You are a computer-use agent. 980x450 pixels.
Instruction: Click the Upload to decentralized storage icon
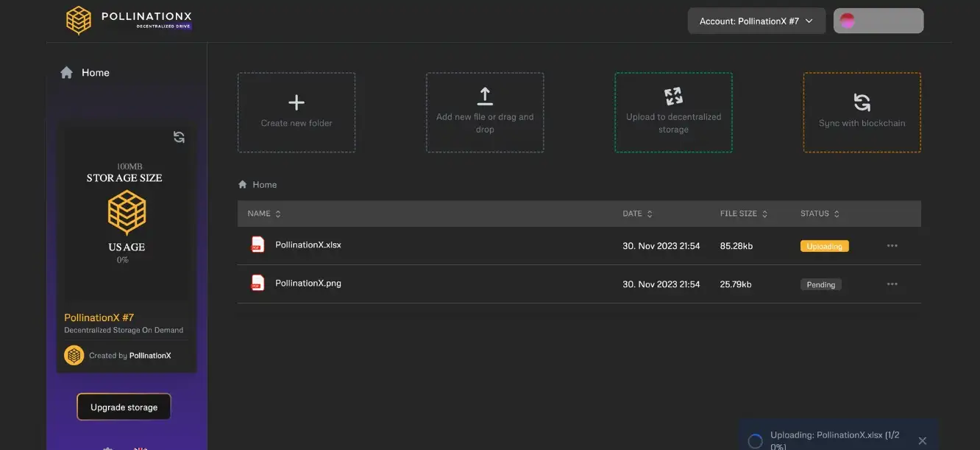673,96
